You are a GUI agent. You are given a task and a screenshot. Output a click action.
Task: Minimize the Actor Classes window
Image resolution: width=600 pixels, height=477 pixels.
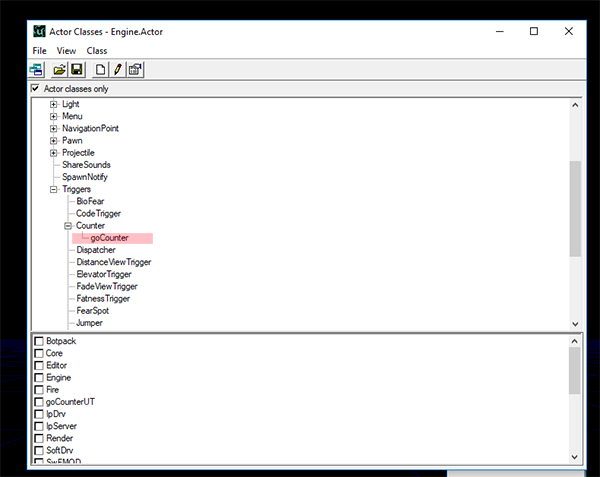(500, 31)
